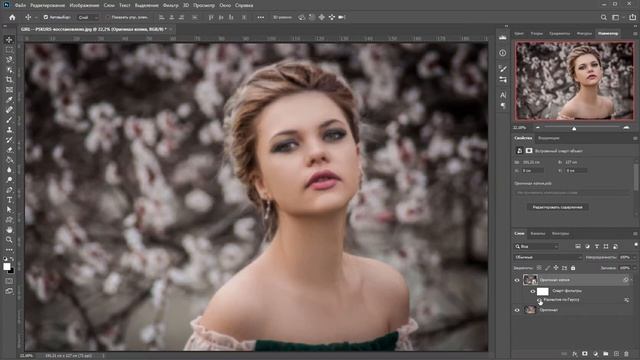The image size is (640, 360).
Task: Select the Zoom tool in the toolbox
Action: (9, 240)
